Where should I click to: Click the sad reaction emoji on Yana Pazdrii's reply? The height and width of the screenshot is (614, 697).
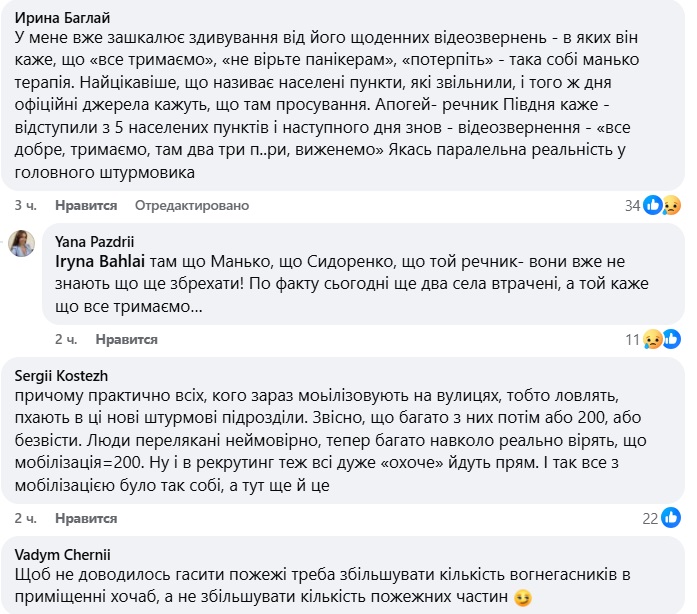(653, 339)
